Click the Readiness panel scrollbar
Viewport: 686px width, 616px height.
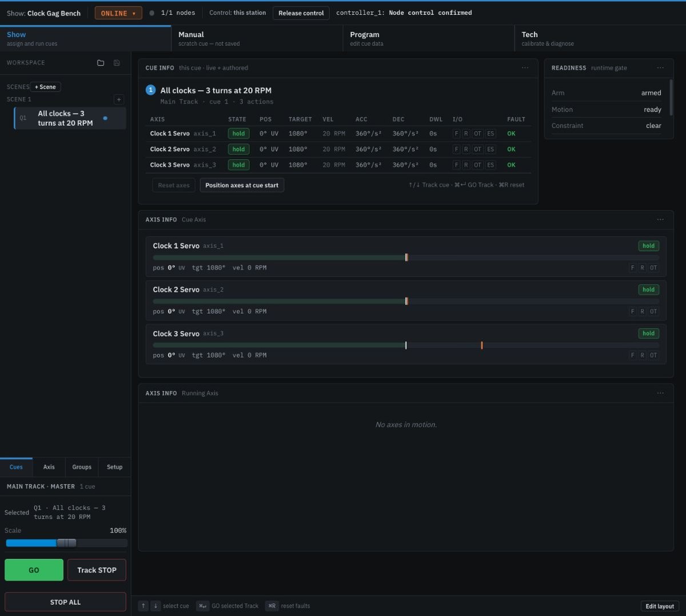671,97
